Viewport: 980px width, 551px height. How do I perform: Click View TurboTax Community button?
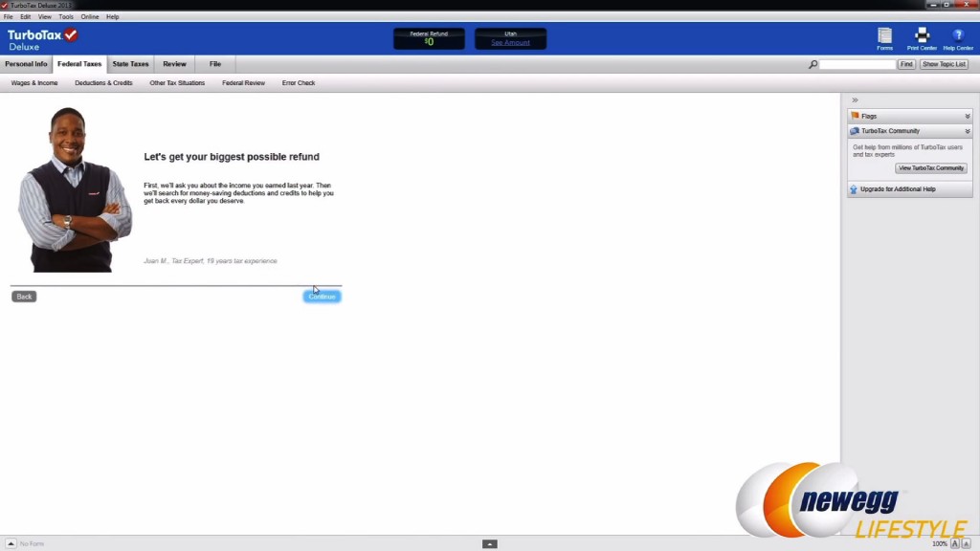(x=930, y=168)
